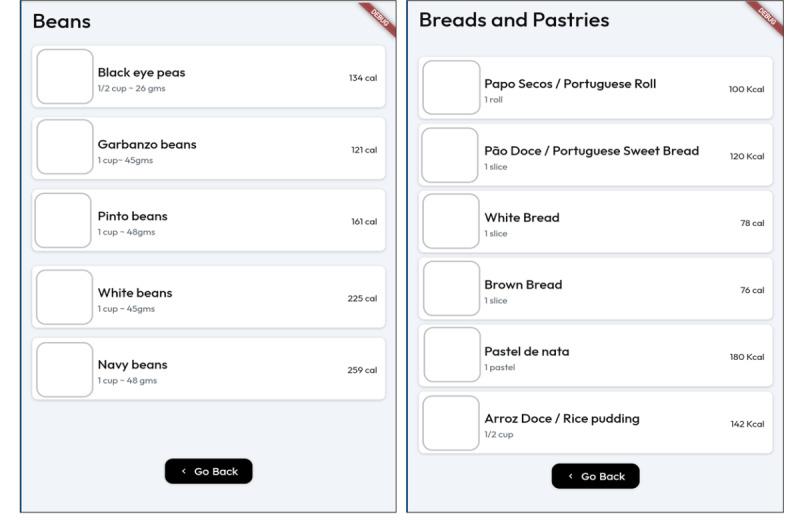
Task: Click the 259 cal value for Navy beans
Action: [364, 370]
